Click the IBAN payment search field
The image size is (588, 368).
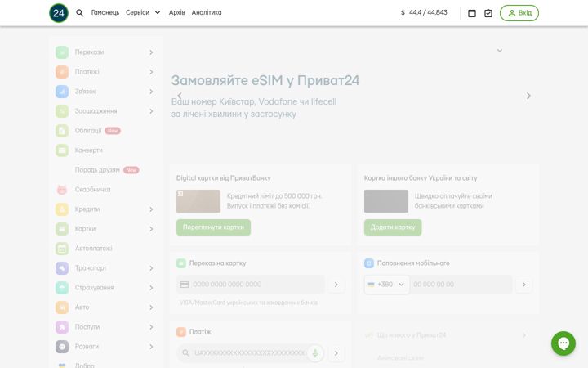(251, 353)
